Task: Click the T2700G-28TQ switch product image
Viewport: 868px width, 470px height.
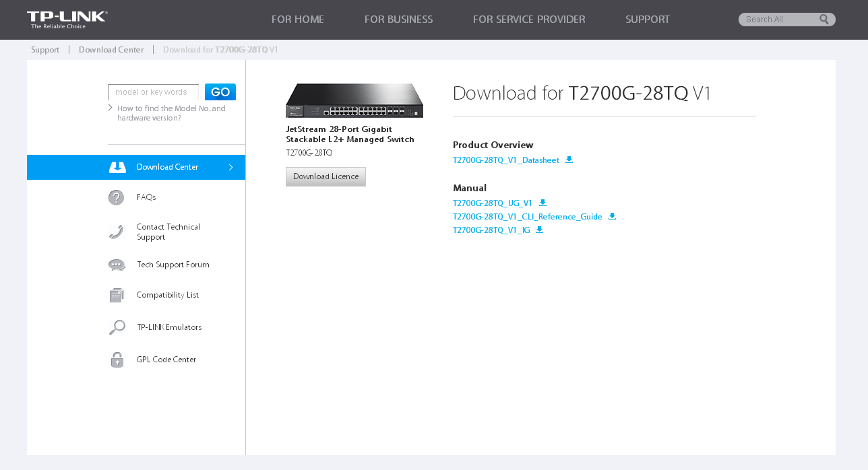Action: pyautogui.click(x=354, y=100)
